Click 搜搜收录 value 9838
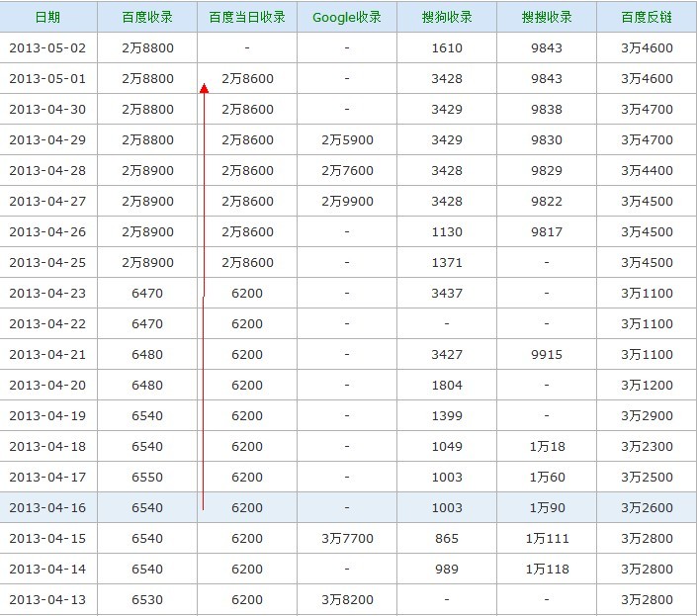 pos(547,109)
